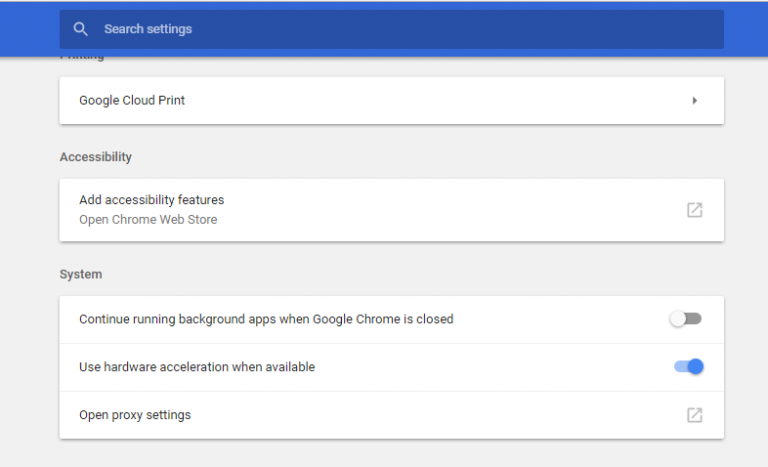Click blue header bar left of search

coord(30,29)
